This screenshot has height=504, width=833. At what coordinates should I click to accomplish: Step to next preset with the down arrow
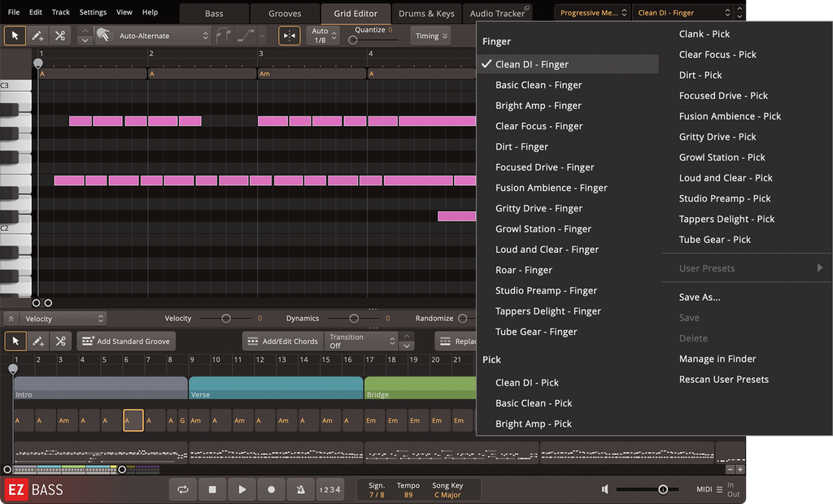(x=739, y=16)
